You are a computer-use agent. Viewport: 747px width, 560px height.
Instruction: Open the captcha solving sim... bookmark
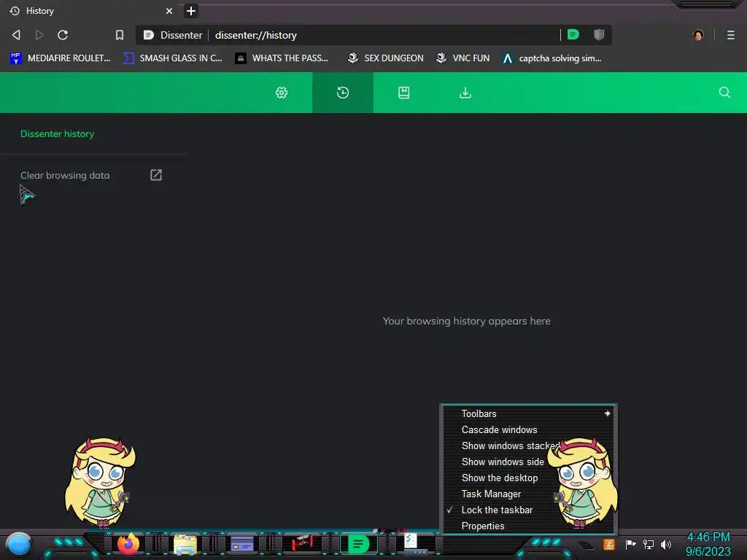click(x=551, y=58)
